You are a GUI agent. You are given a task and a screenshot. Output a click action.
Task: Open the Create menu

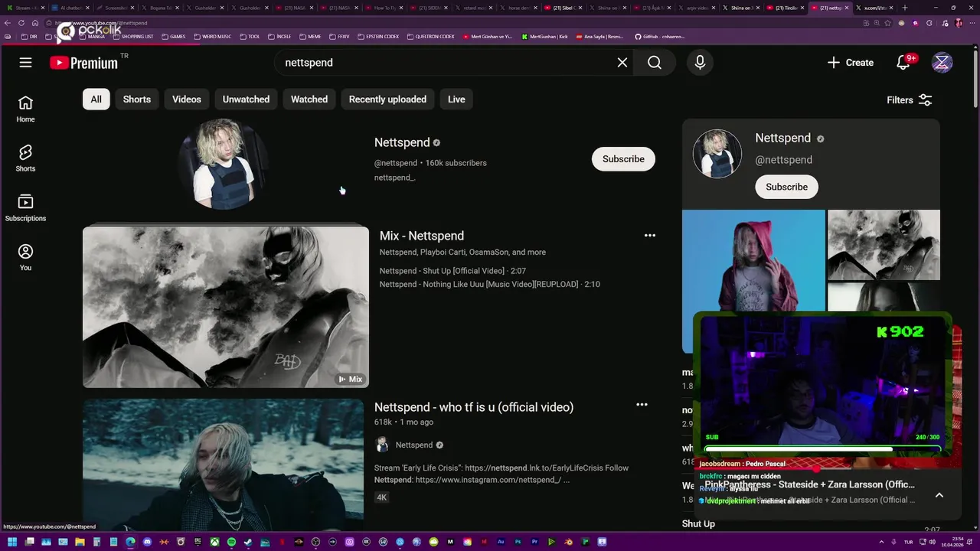click(x=850, y=63)
